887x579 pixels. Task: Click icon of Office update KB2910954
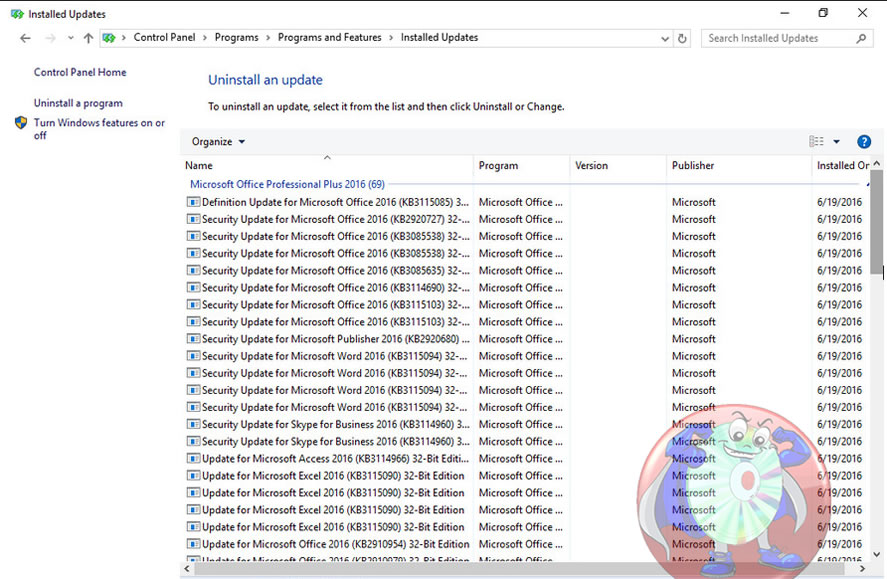pyautogui.click(x=193, y=544)
